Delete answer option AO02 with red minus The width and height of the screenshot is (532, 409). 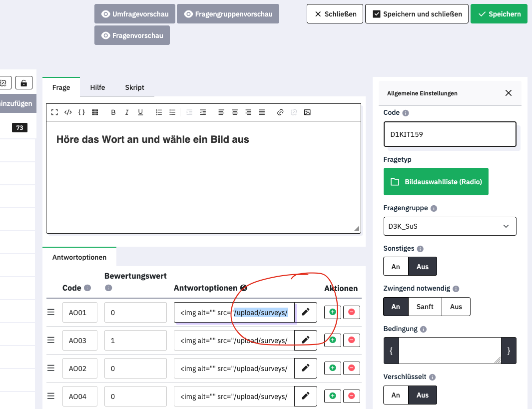pos(351,368)
